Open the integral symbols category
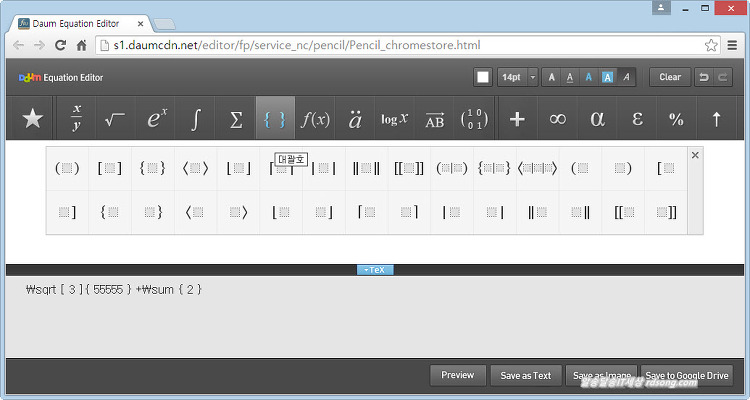 coord(196,119)
